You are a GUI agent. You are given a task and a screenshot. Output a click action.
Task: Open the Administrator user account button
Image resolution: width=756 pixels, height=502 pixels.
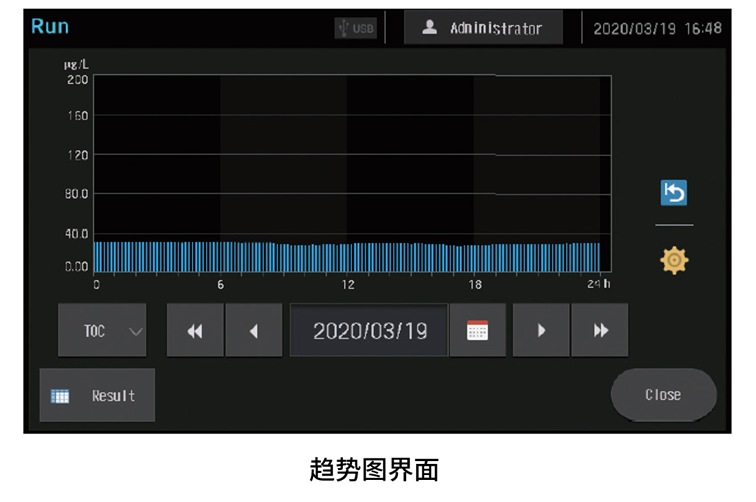tap(483, 28)
